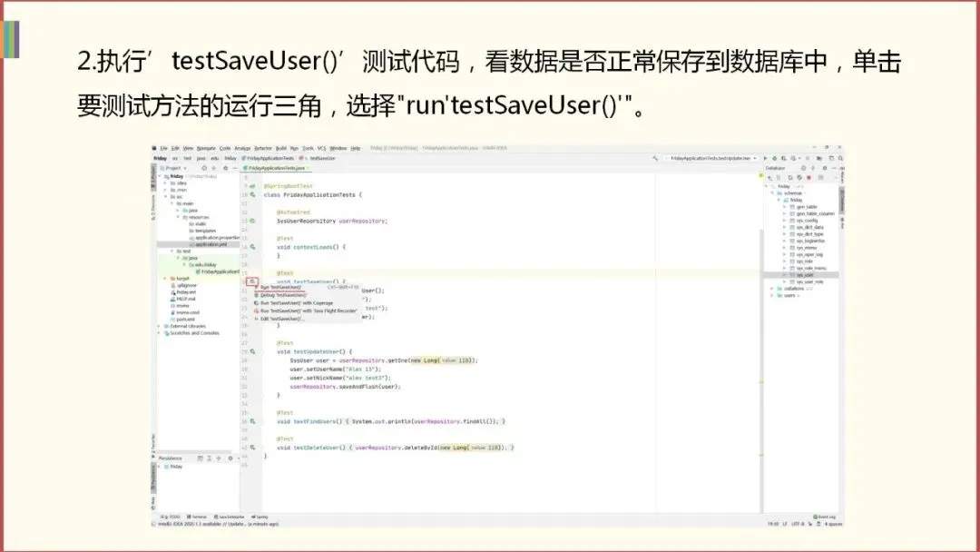Click the UTF-8 encoding status bar entry

[798, 524]
